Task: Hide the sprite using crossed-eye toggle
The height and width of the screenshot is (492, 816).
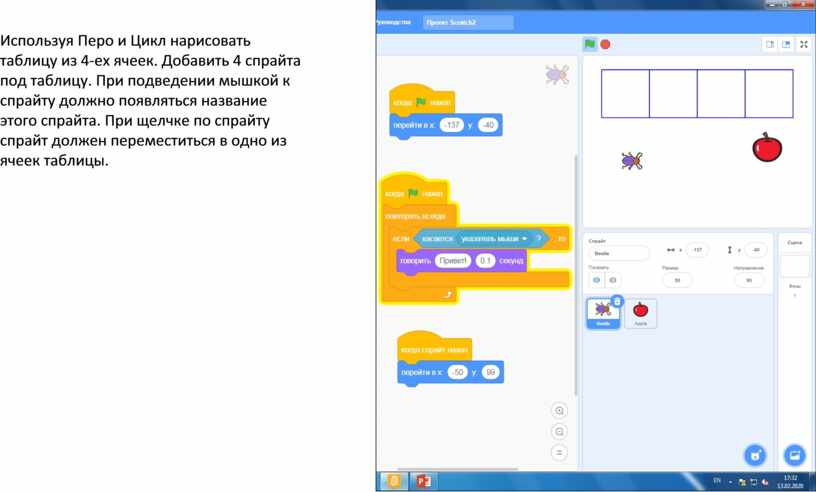Action: pos(613,280)
